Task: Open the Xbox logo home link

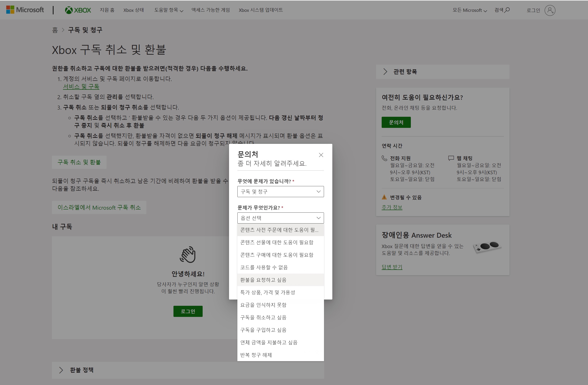Action: tap(78, 10)
